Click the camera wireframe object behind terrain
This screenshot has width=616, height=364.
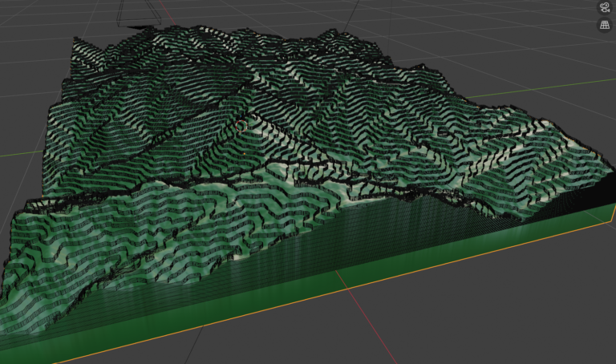point(140,14)
